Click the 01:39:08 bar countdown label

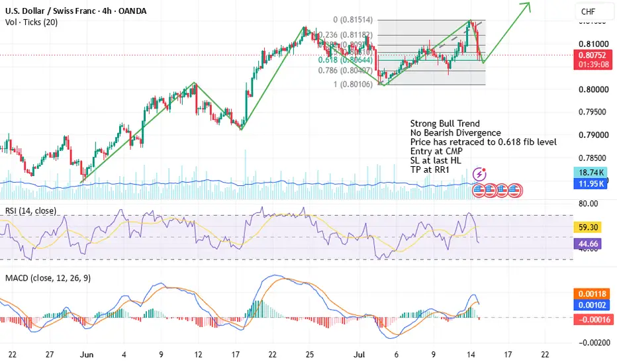593,65
